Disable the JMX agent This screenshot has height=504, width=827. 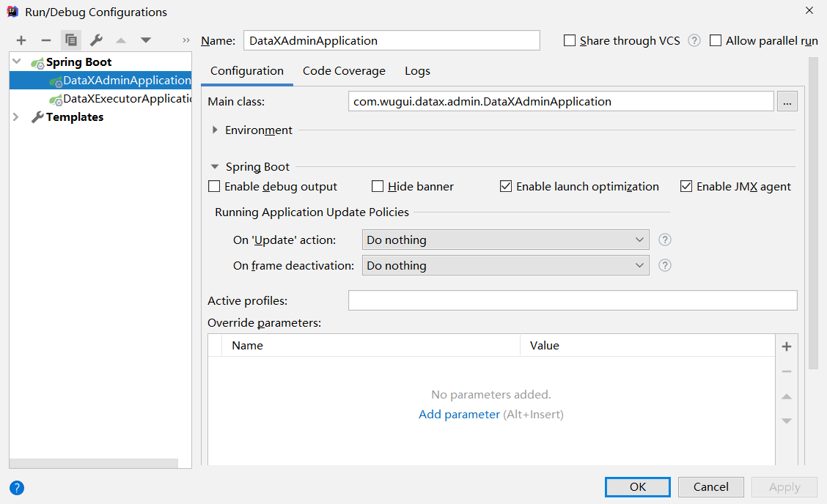pos(686,186)
